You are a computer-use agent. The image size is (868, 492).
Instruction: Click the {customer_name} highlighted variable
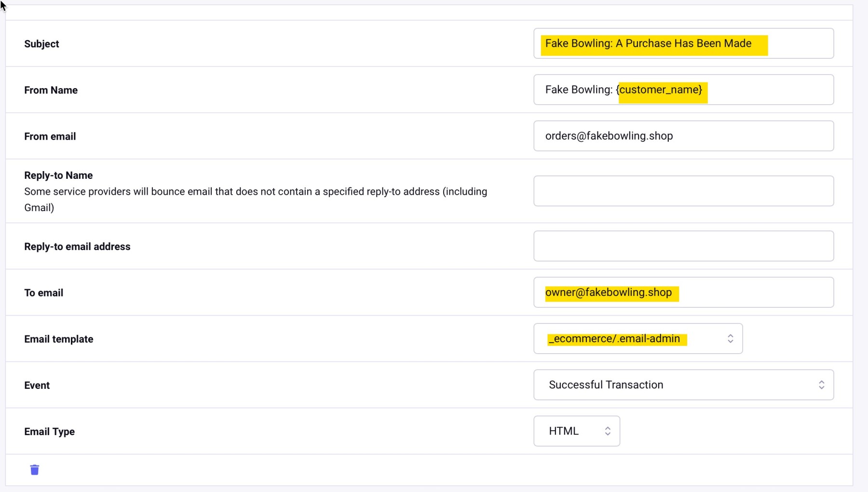(x=660, y=90)
